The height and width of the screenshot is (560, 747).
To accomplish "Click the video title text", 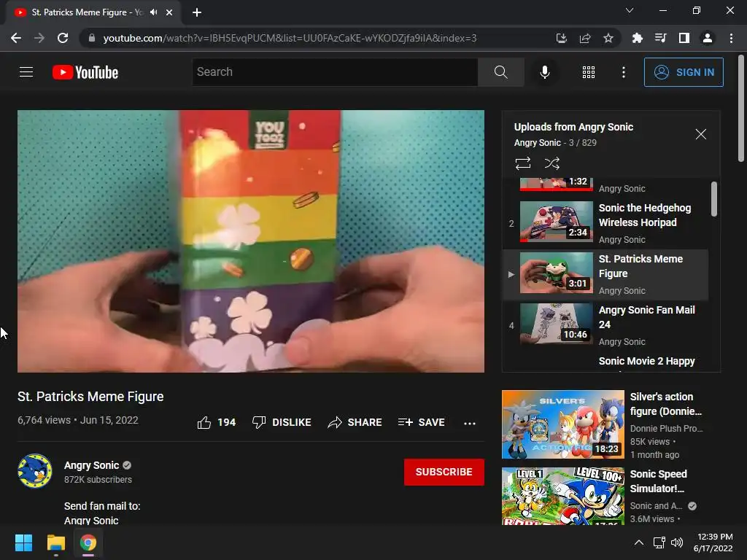I will [x=90, y=396].
